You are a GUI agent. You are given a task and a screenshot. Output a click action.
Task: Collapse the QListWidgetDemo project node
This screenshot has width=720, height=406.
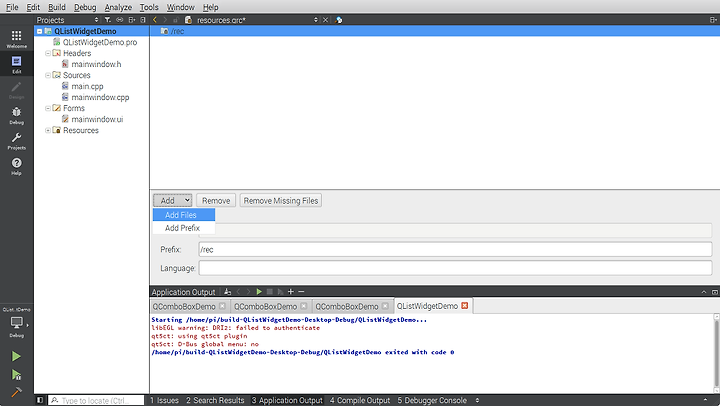39,31
